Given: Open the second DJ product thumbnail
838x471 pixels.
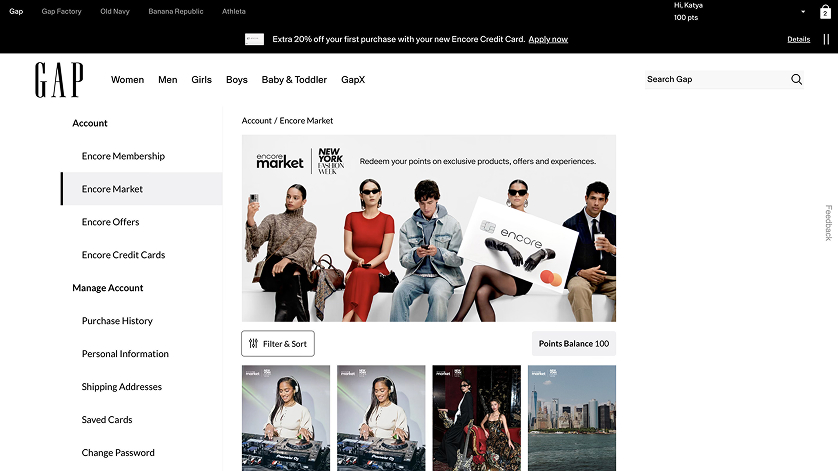Looking at the screenshot, I should pos(381,418).
